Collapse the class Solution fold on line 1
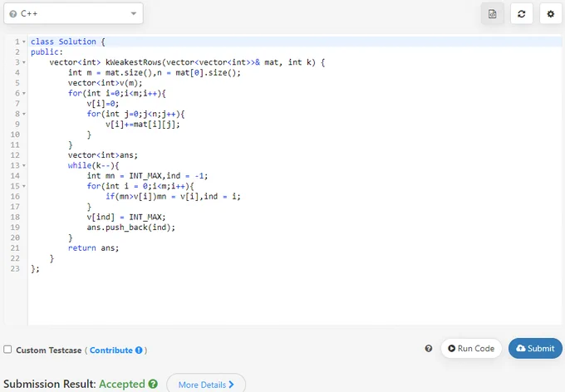 point(24,42)
